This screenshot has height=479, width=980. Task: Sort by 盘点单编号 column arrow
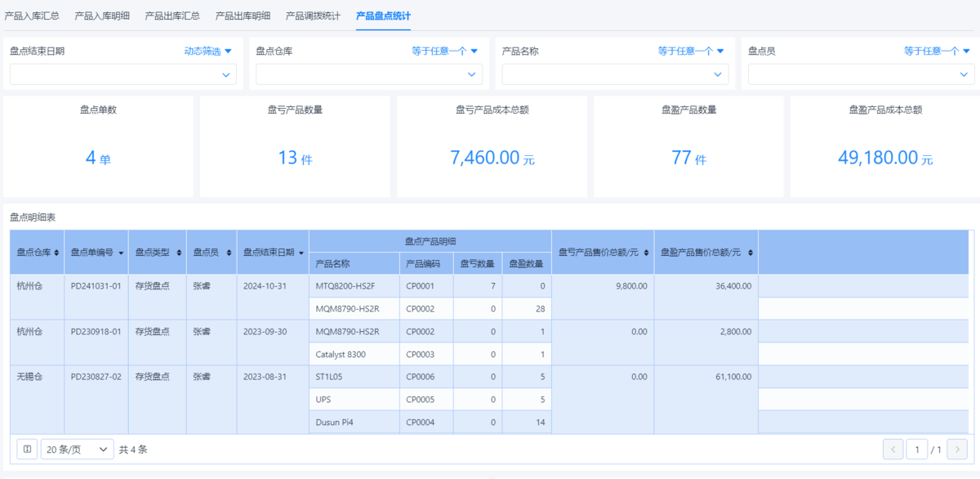coord(121,253)
